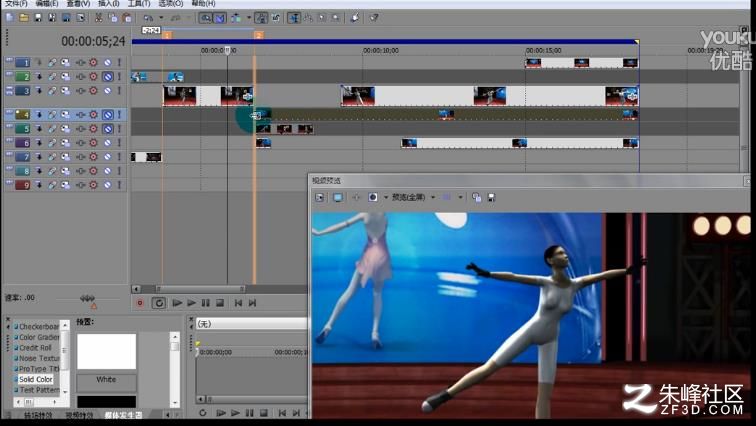Solo track 9 in the track list
The image size is (756, 426).
click(119, 185)
